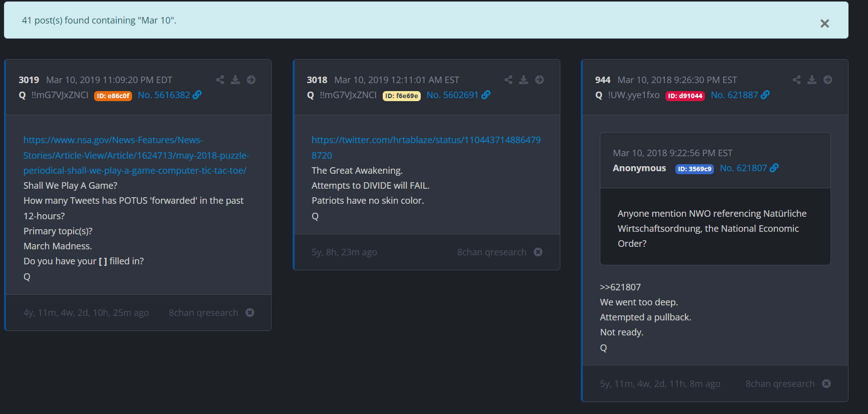Download post 944
868x414 pixels.
[x=812, y=80]
